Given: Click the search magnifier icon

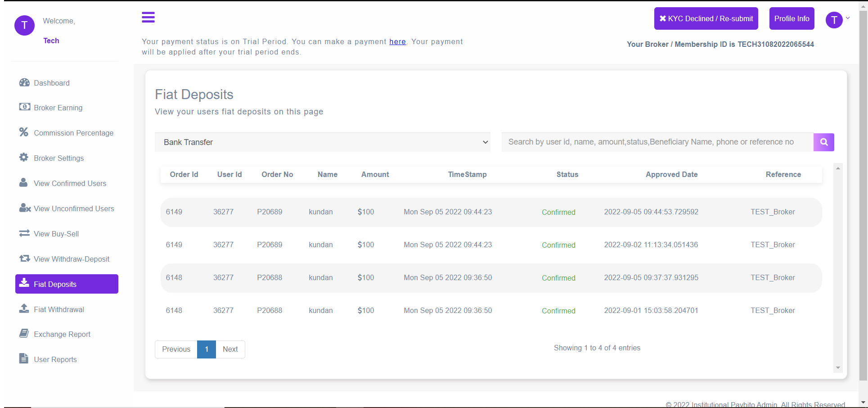Looking at the screenshot, I should pos(823,142).
